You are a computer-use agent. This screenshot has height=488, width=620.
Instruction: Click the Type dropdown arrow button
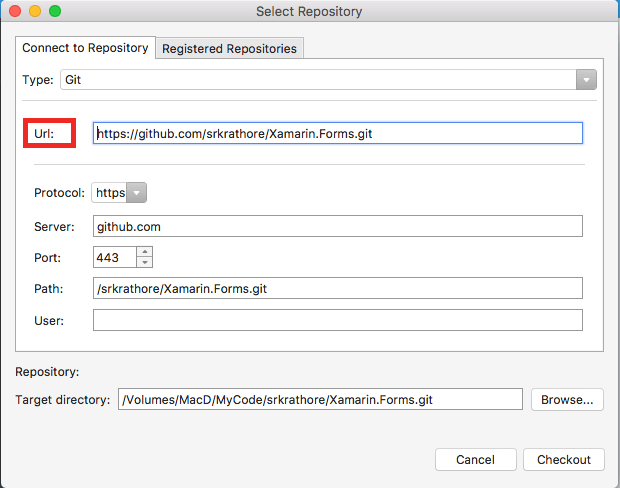click(586, 79)
